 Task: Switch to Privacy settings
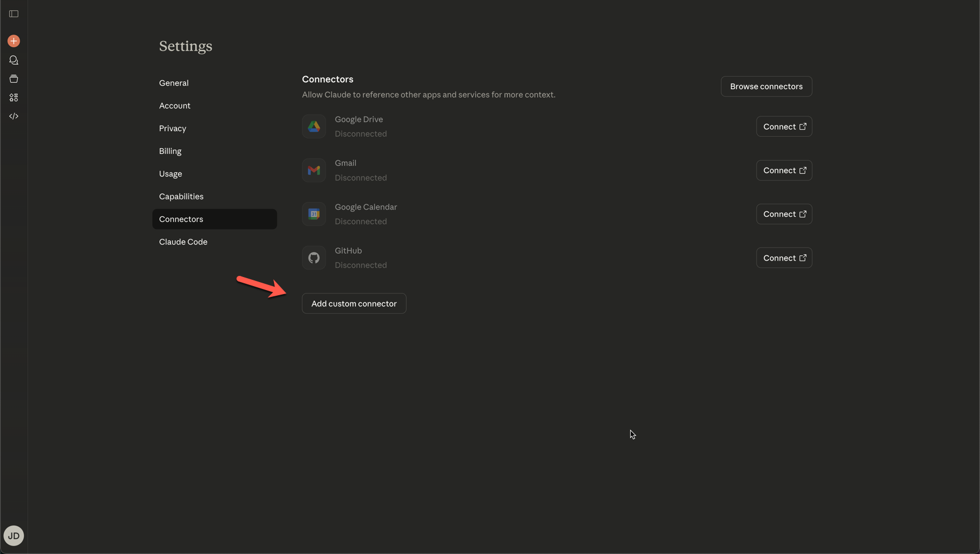172,128
